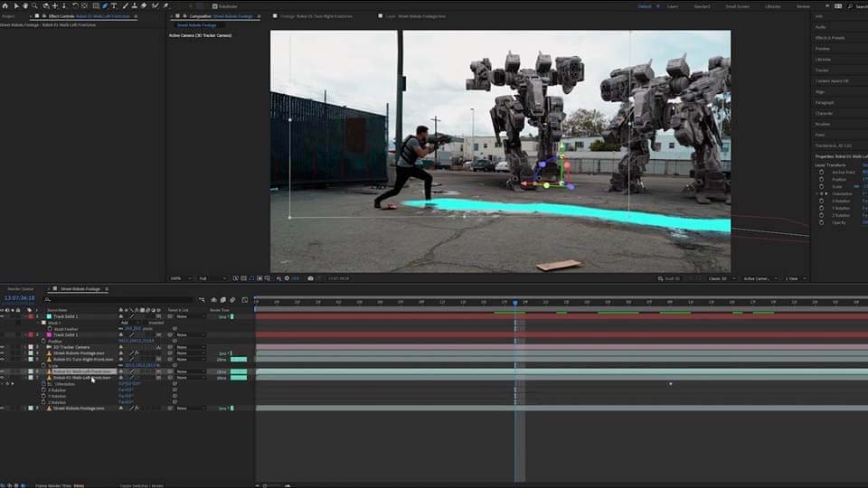Select the Type text tool
Image resolution: width=868 pixels, height=488 pixels.
114,5
